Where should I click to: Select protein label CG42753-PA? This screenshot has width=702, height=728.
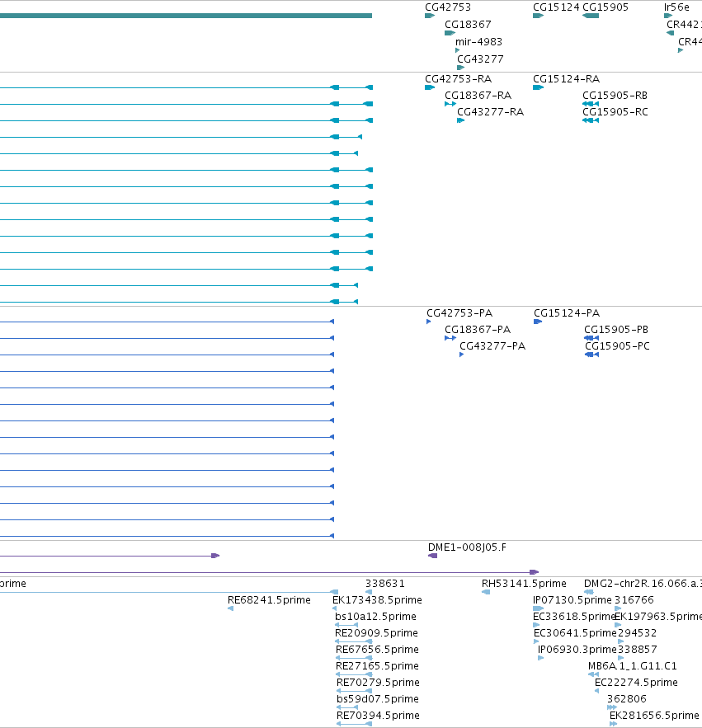point(459,313)
